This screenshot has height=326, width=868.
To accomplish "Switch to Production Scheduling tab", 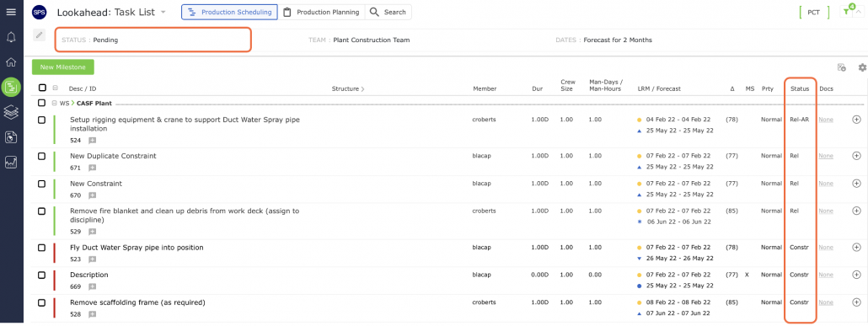I will pyautogui.click(x=230, y=12).
